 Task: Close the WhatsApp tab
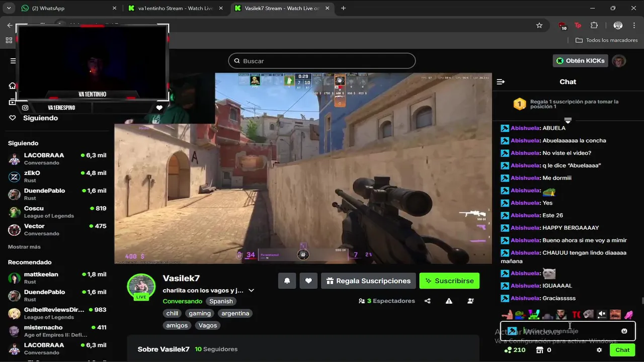pos(114,8)
